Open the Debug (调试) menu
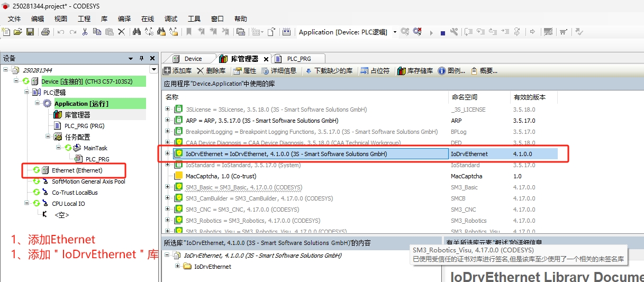The height and width of the screenshot is (282, 644). (171, 19)
